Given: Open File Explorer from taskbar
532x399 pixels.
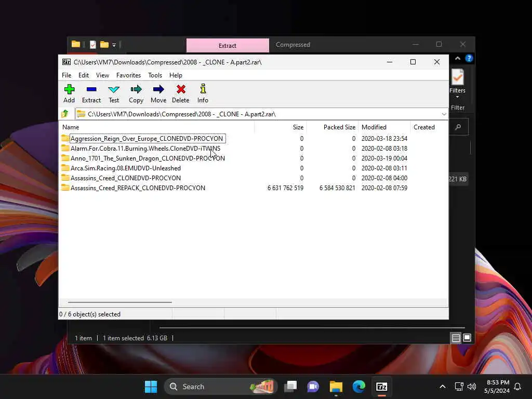Looking at the screenshot, I should point(336,387).
